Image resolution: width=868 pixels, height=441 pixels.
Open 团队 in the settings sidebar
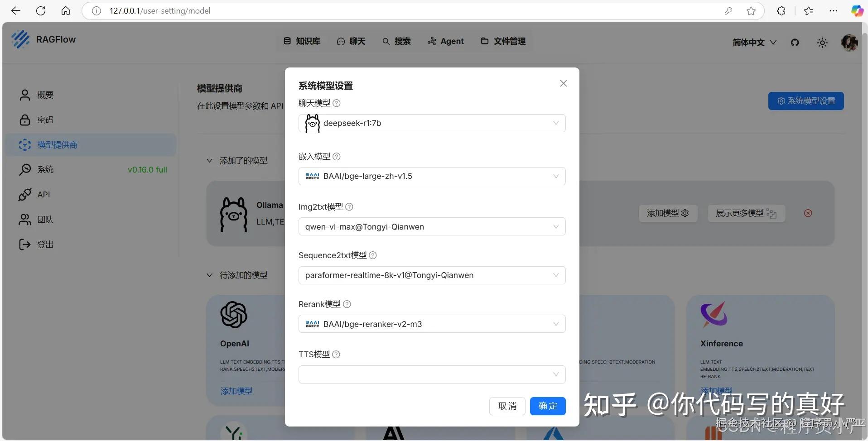click(x=91, y=220)
